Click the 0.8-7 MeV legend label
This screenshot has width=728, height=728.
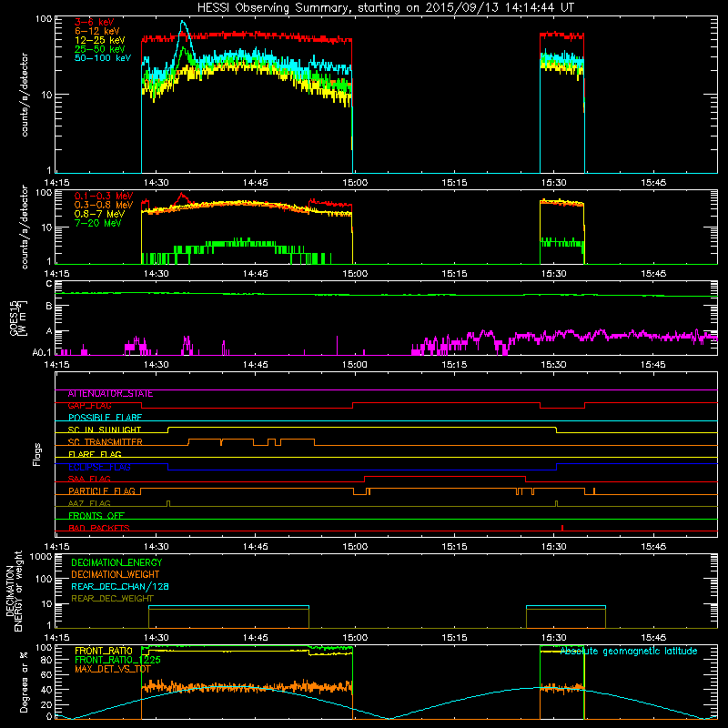point(99,214)
